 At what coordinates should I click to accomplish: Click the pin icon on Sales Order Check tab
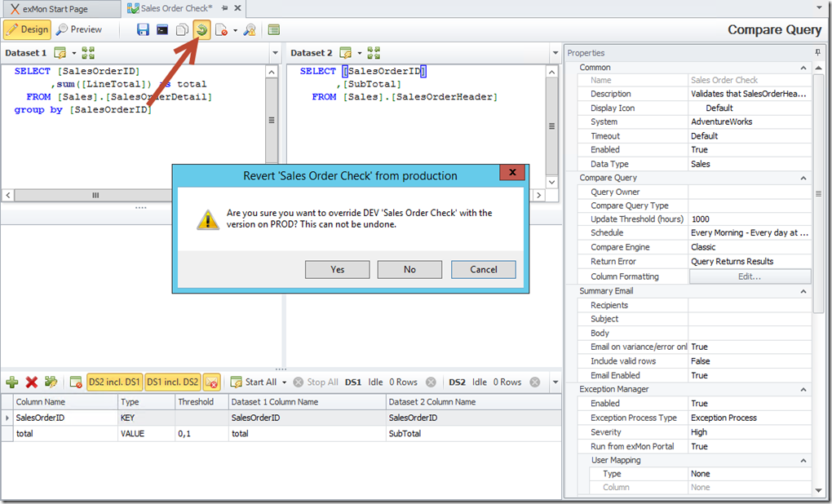coord(225,8)
